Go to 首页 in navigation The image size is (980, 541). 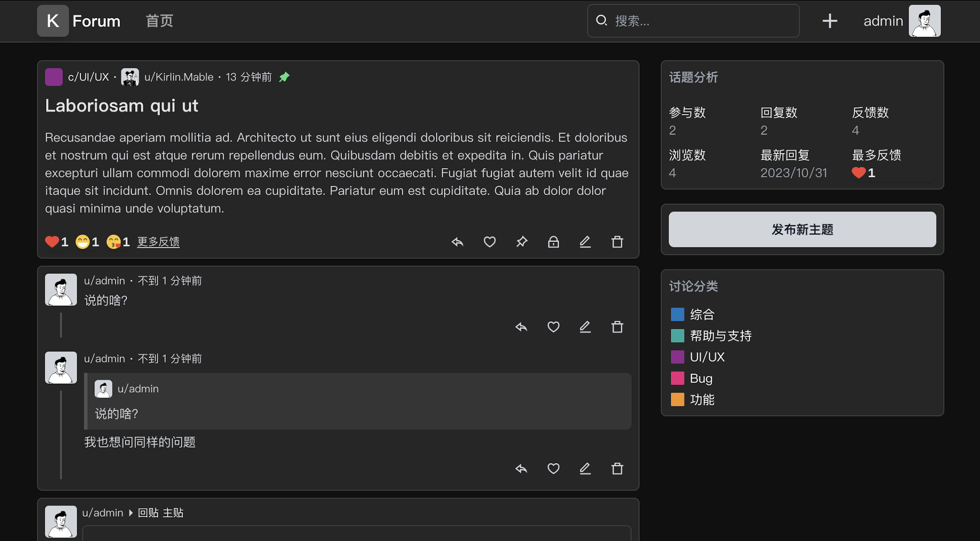pyautogui.click(x=159, y=21)
